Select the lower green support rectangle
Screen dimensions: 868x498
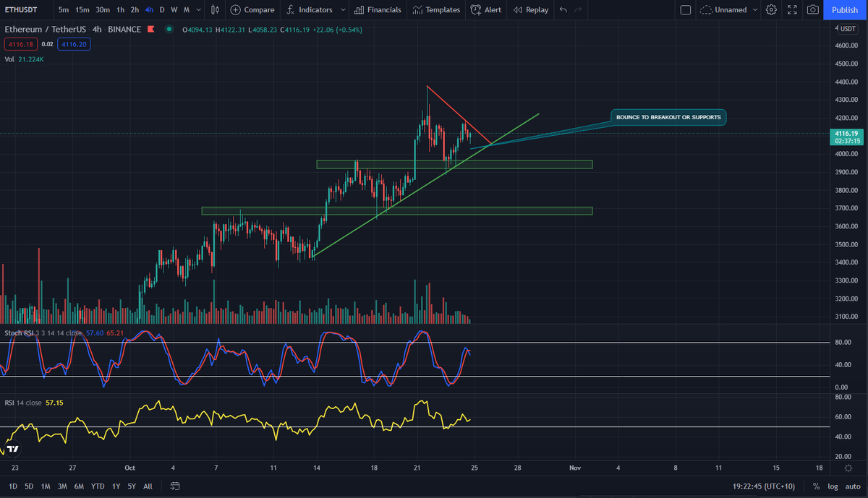397,211
